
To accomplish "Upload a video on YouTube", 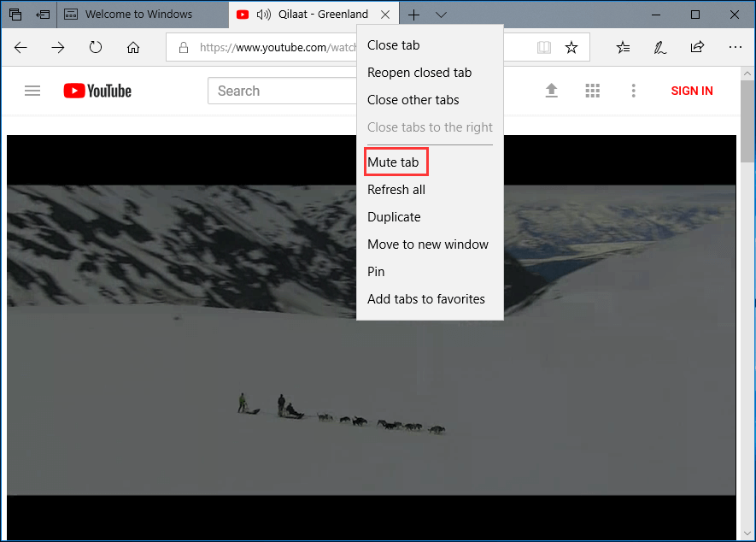I will [x=551, y=91].
